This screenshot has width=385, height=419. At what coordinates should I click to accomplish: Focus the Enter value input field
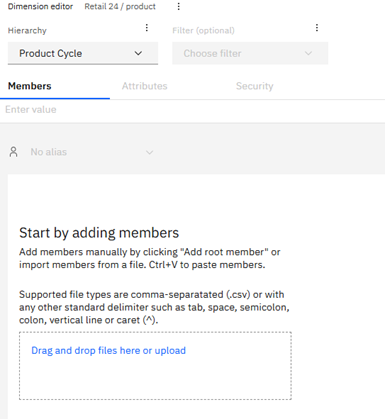coord(192,110)
